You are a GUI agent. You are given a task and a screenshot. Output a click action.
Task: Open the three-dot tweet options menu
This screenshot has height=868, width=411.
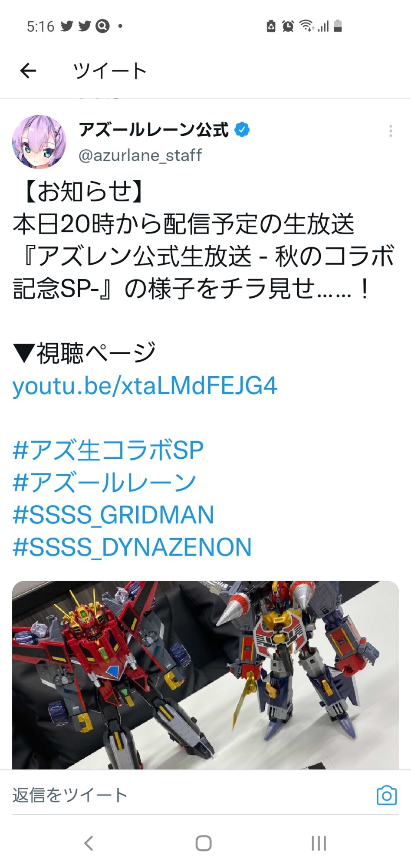(391, 131)
